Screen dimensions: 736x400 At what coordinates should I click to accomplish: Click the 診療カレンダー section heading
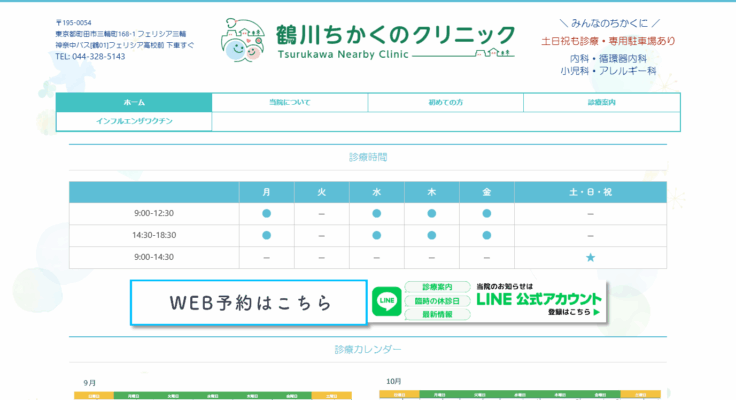coord(368,349)
